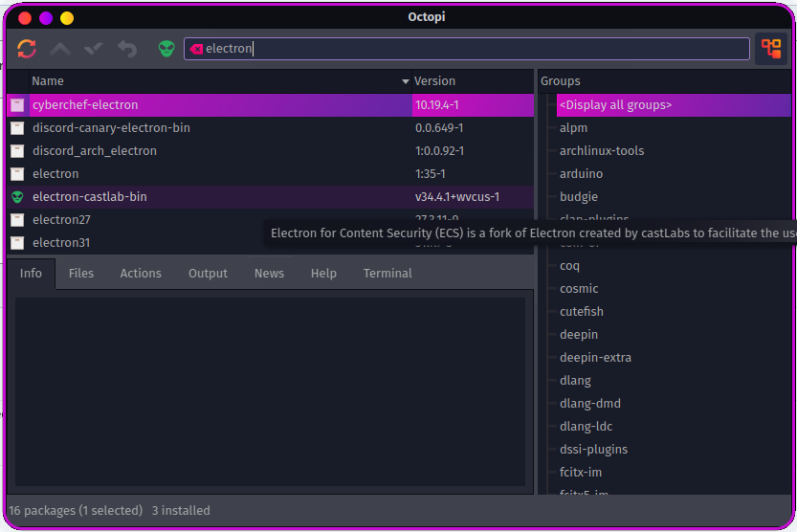Image resolution: width=797 pixels, height=532 pixels.
Task: Click '16 packages (1 selected)' status text
Action: point(76,511)
